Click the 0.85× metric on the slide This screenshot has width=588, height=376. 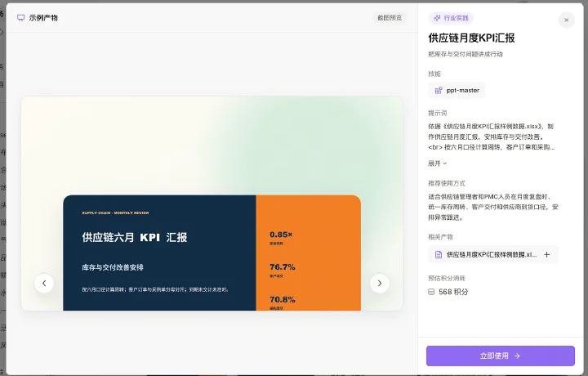click(281, 235)
